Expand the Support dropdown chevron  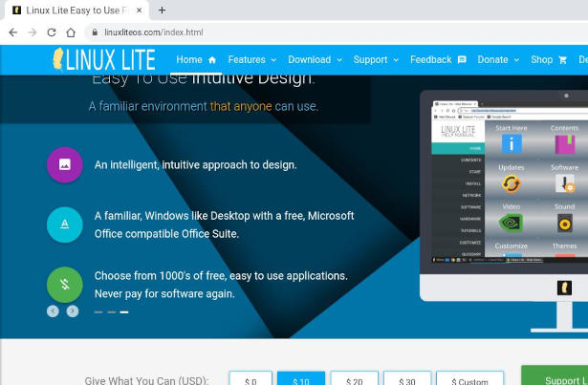396,60
